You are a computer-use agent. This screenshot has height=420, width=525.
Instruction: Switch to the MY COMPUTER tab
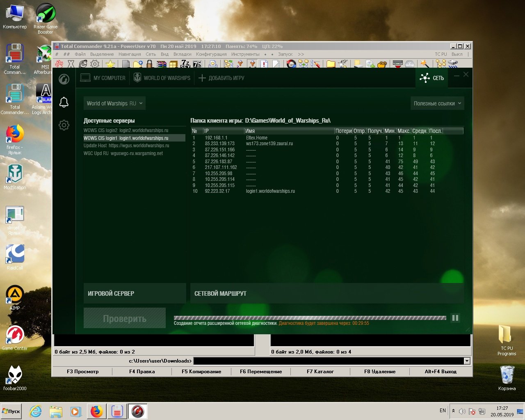tap(103, 78)
